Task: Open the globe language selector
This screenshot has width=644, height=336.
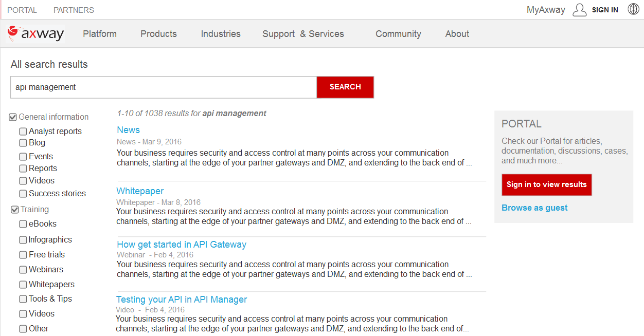Action: point(633,9)
